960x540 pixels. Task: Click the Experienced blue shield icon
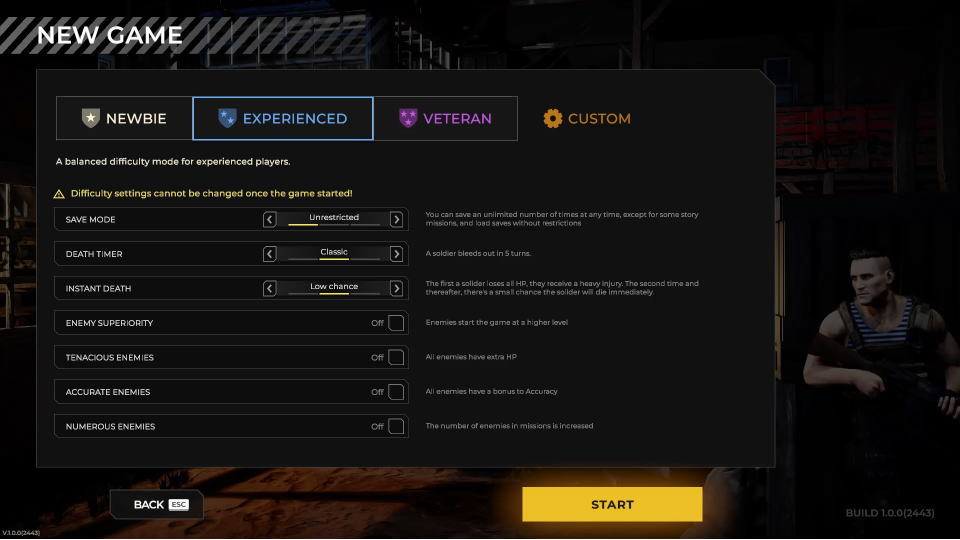coord(227,118)
